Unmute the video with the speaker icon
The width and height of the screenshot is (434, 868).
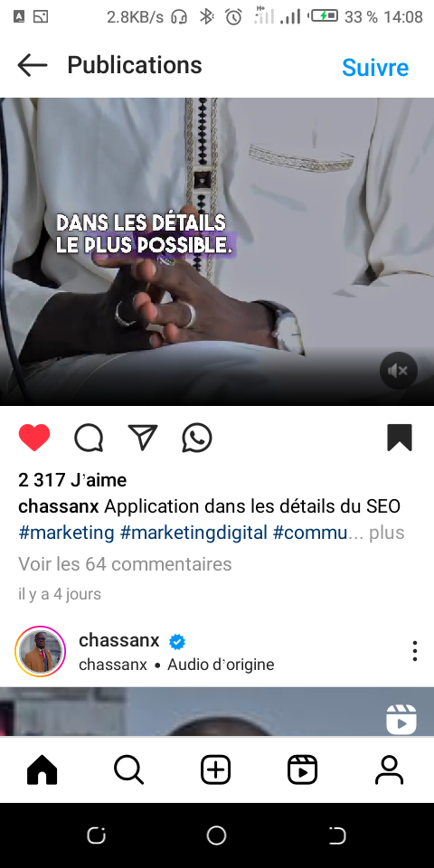point(399,371)
